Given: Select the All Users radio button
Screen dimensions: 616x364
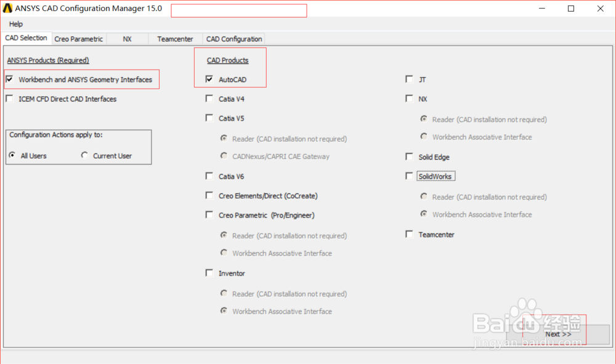Looking at the screenshot, I should (x=12, y=155).
